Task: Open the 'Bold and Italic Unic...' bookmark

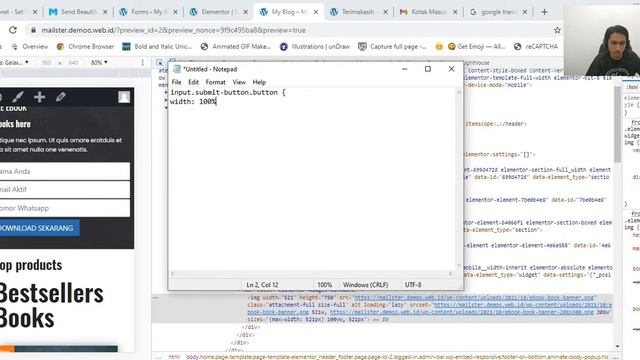Action: 157,47
